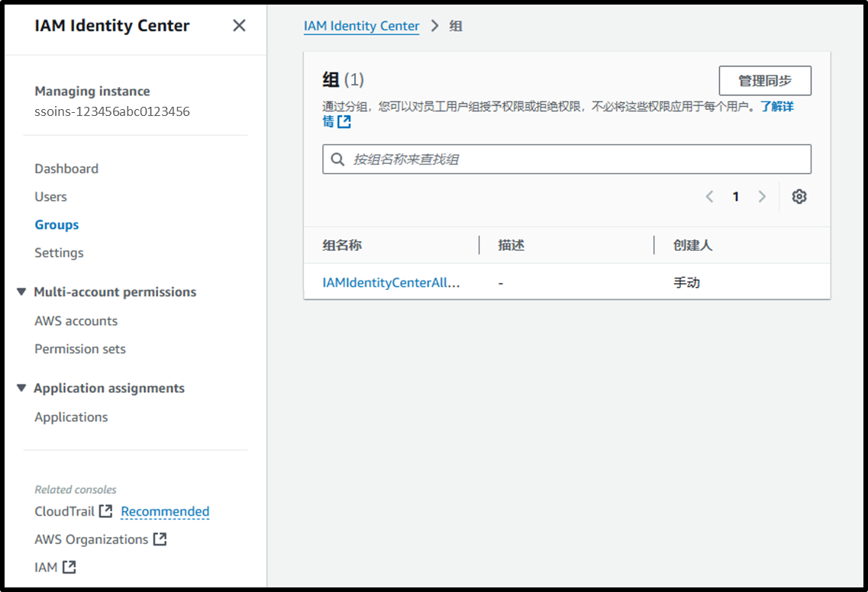Open AWS Organizations console link
The image size is (868, 592).
(92, 539)
